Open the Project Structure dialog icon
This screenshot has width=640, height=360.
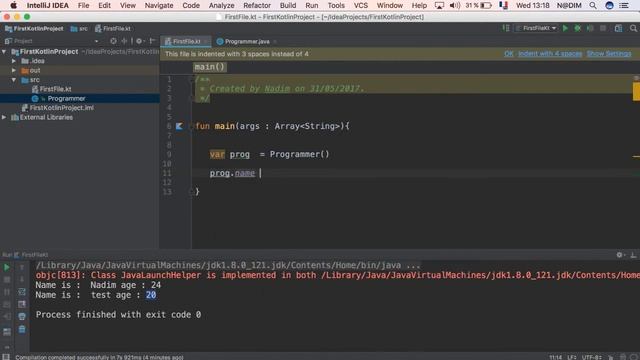(618, 28)
